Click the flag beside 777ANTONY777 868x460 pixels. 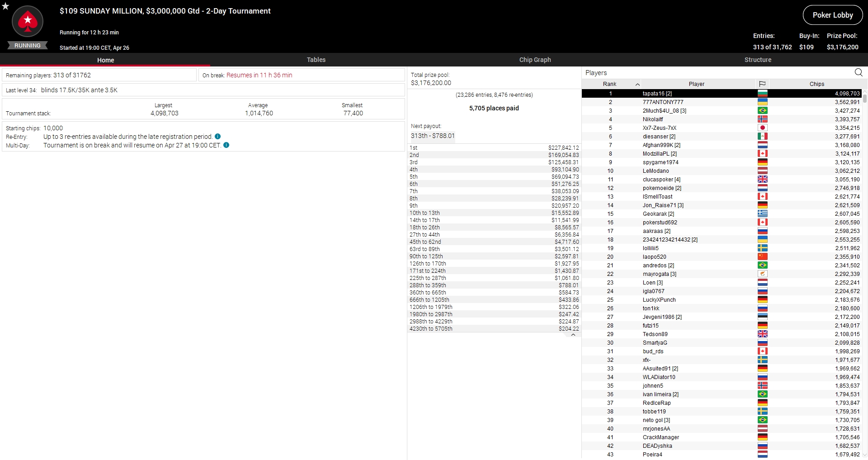pyautogui.click(x=763, y=102)
